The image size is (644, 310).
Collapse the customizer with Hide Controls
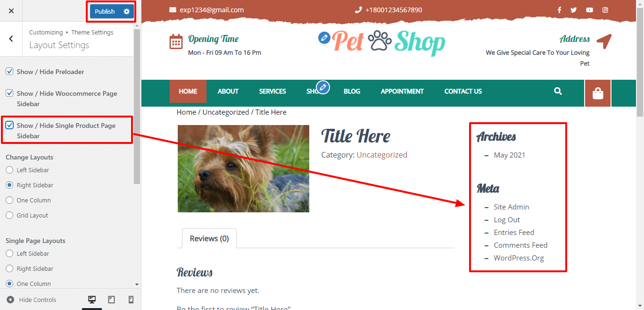click(x=31, y=300)
